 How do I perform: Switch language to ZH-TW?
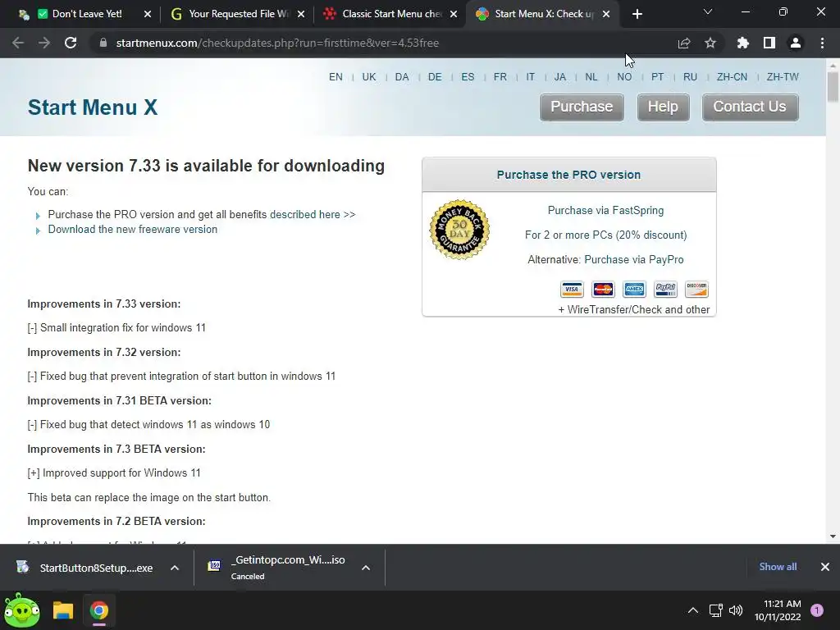click(x=783, y=76)
